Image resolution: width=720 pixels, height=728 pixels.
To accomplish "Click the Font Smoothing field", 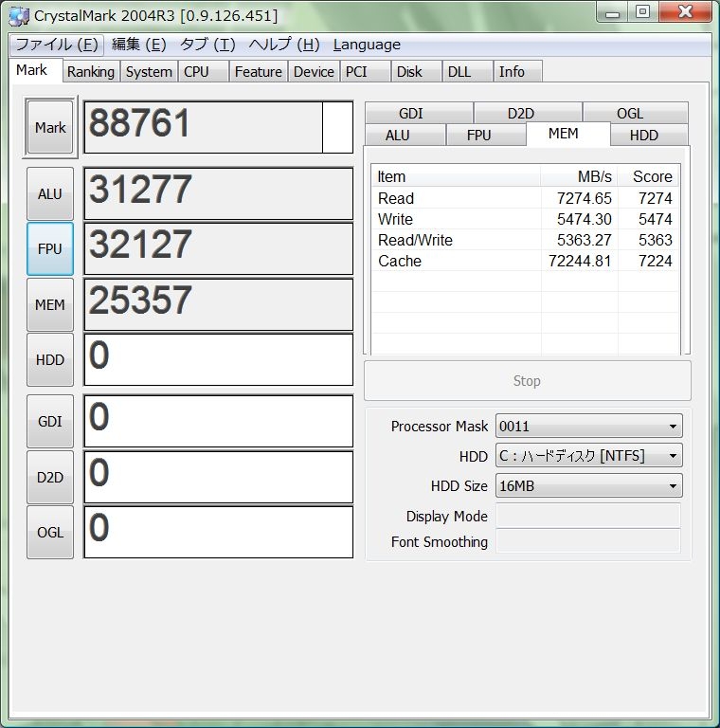I will coord(588,541).
